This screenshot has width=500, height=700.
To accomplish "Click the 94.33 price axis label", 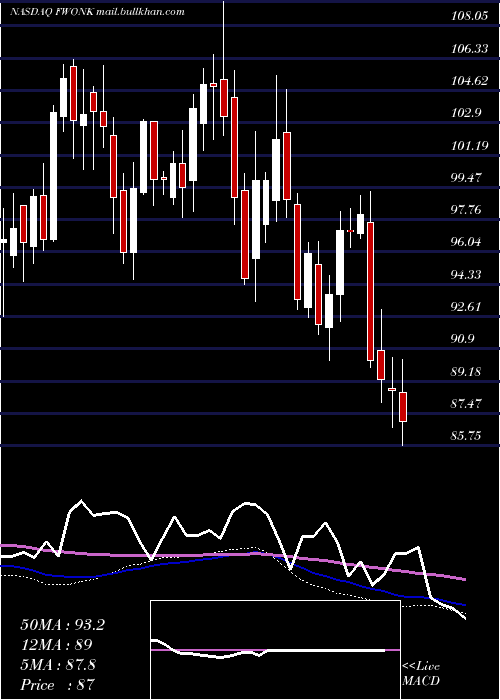I will [467, 274].
